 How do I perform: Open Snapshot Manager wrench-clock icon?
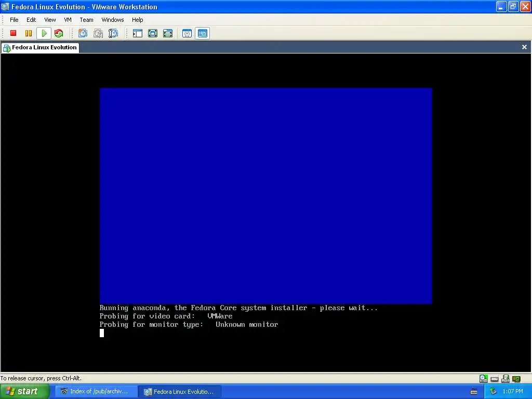click(x=113, y=33)
